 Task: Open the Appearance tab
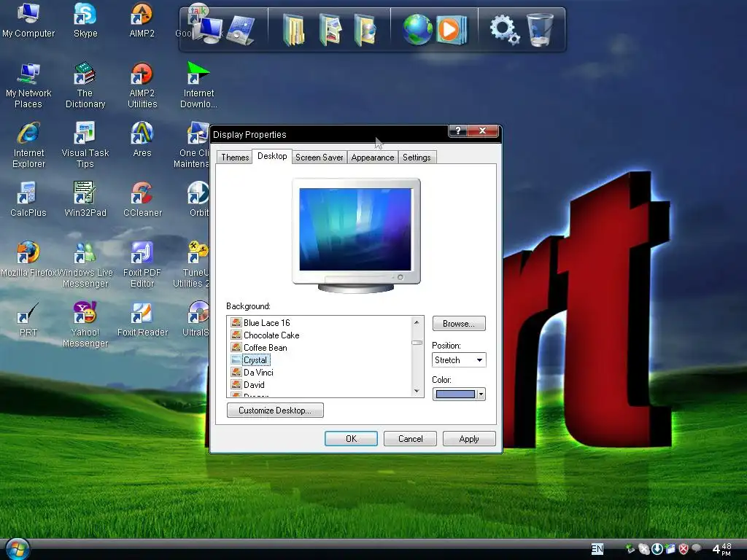[373, 157]
